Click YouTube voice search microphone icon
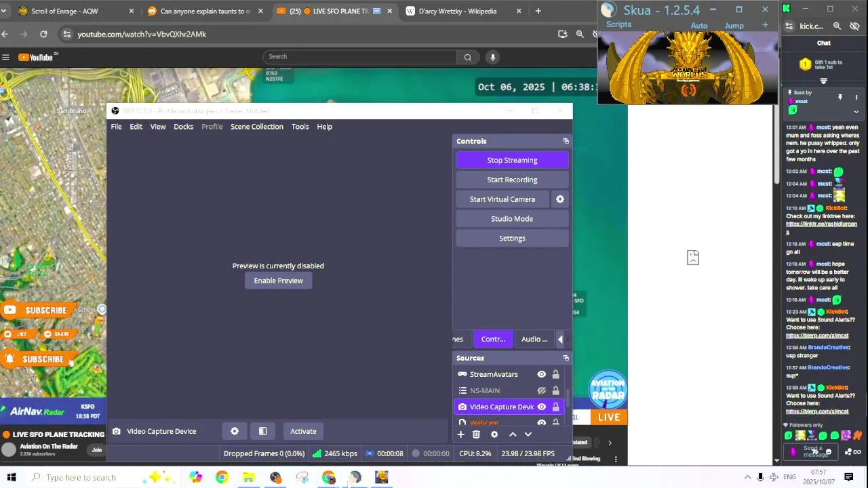 click(x=493, y=57)
